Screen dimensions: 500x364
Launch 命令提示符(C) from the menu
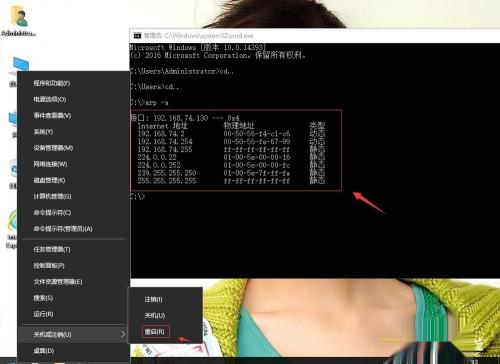(x=52, y=212)
